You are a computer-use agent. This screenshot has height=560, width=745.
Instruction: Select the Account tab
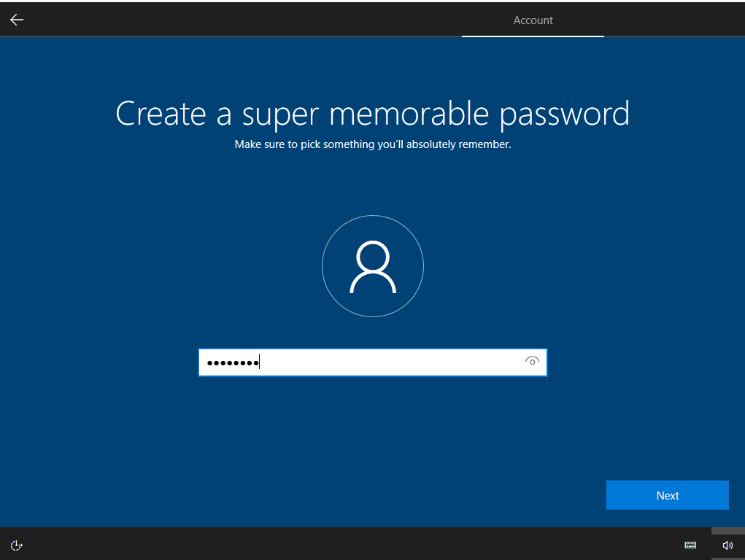coord(533,20)
